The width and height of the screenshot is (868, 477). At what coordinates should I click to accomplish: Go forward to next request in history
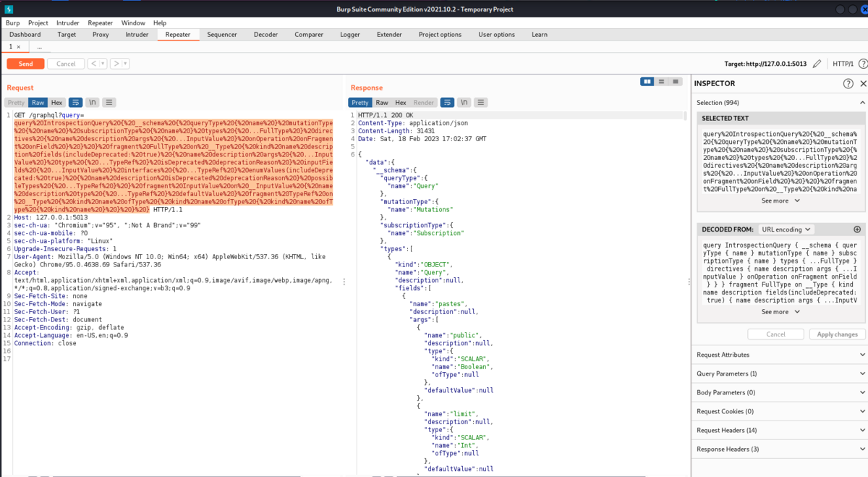(x=115, y=64)
